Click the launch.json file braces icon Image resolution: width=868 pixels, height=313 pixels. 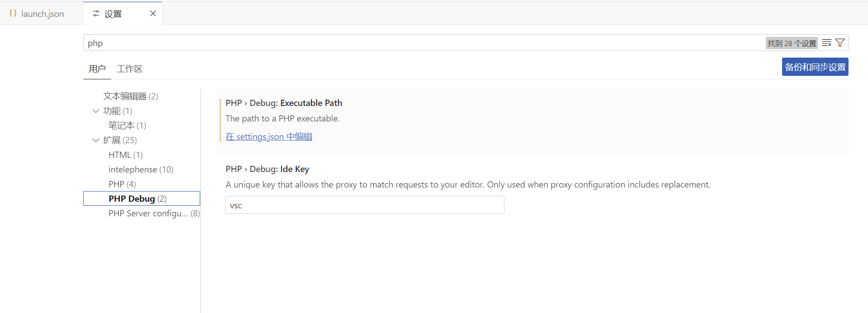tap(13, 13)
